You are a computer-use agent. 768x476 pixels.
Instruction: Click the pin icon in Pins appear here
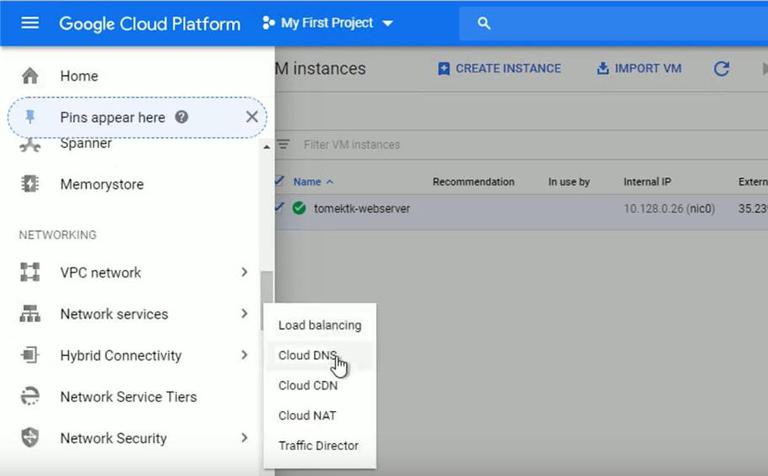(x=30, y=117)
